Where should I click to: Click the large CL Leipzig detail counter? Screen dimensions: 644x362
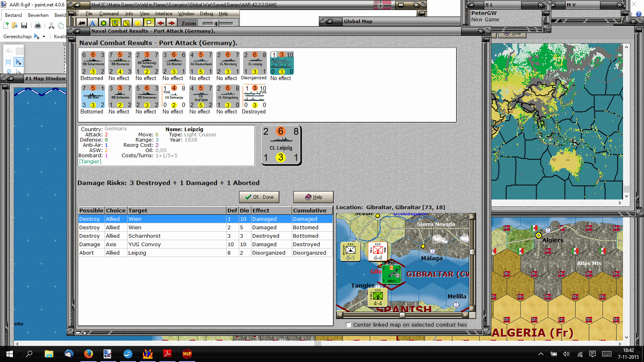click(281, 145)
